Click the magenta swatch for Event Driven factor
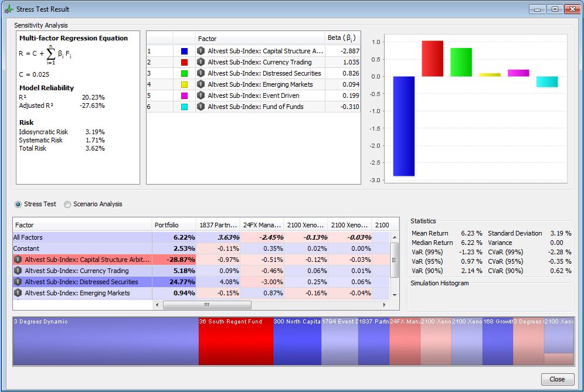This screenshot has height=392, width=584. tap(184, 96)
